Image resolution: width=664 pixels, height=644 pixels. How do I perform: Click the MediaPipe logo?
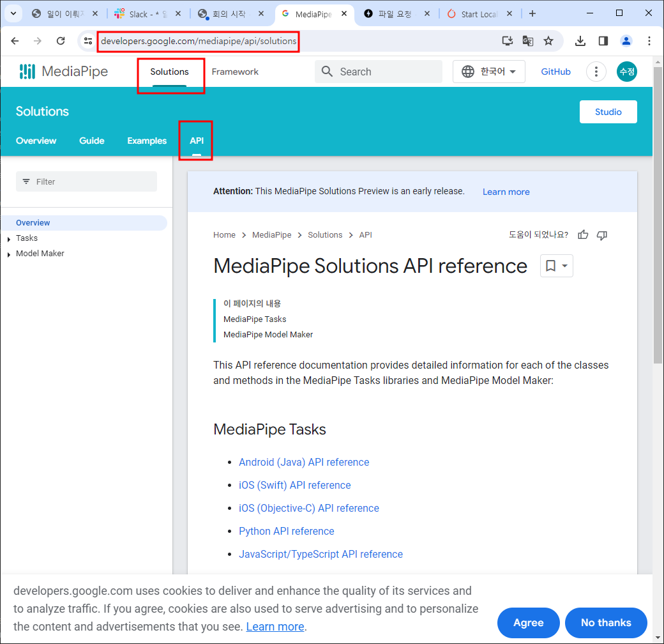[63, 72]
